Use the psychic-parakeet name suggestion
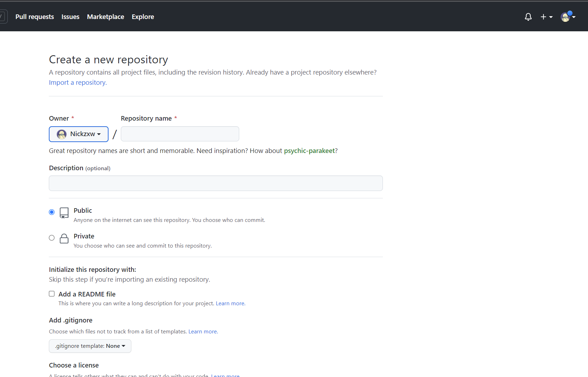This screenshot has width=588, height=377. pyautogui.click(x=309, y=151)
